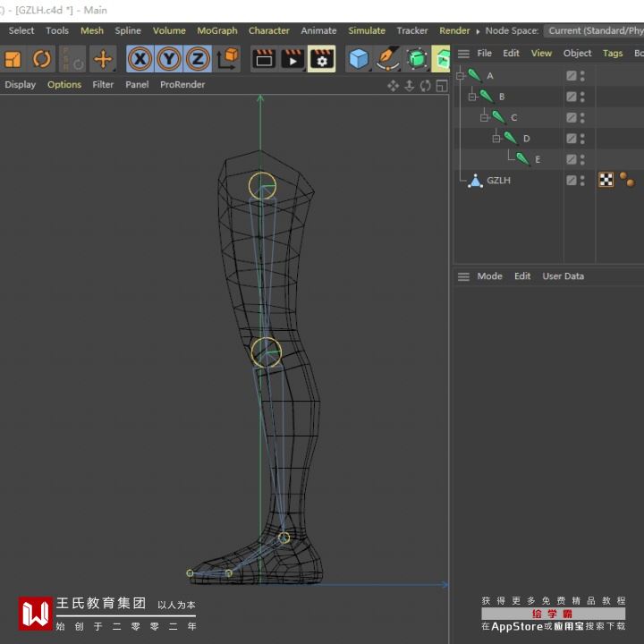
Task: Open the MoGraph menu
Action: tap(217, 30)
